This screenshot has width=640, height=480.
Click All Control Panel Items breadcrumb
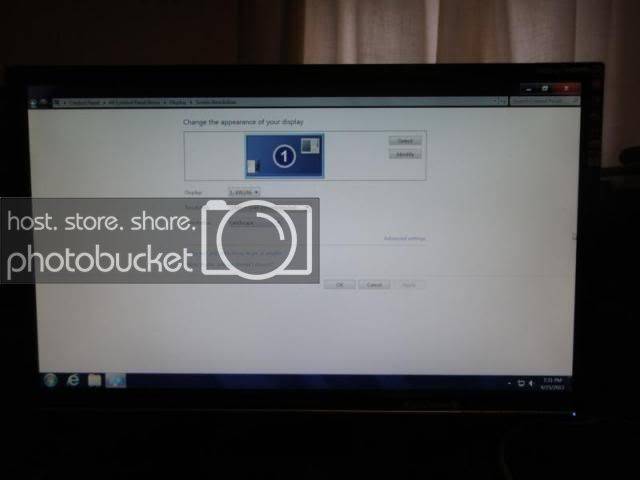tap(134, 102)
